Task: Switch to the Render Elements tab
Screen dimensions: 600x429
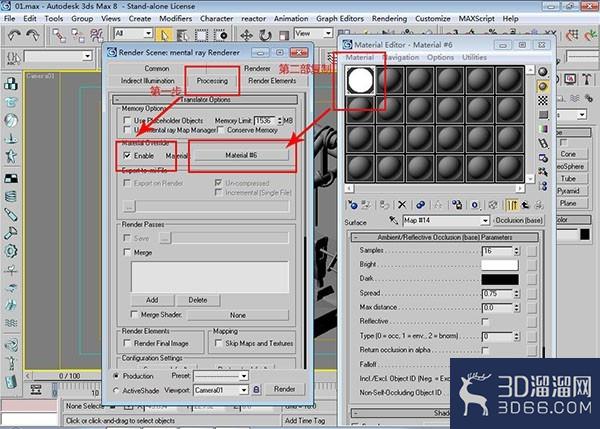Action: [272, 81]
